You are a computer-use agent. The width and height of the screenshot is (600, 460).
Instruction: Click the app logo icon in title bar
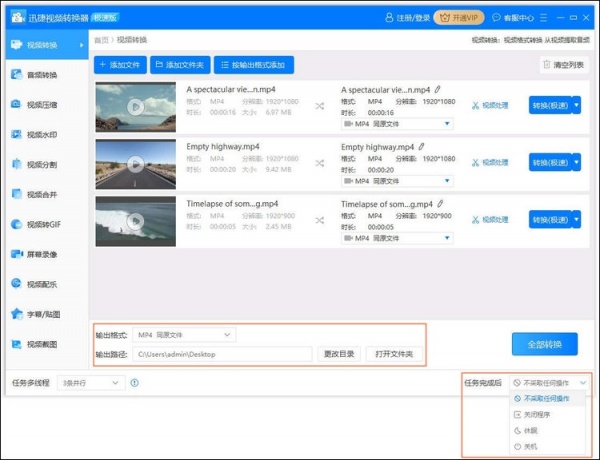click(18, 17)
